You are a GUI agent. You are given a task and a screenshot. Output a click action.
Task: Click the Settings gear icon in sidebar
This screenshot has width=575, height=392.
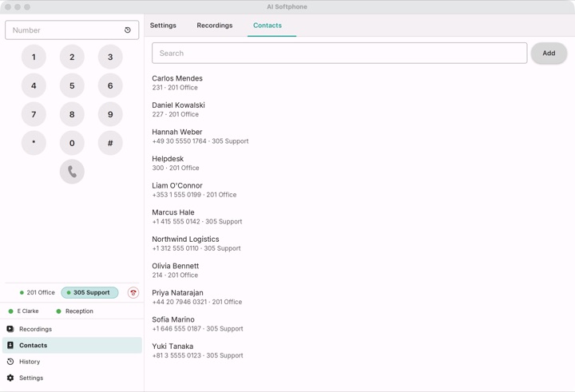[x=10, y=378]
